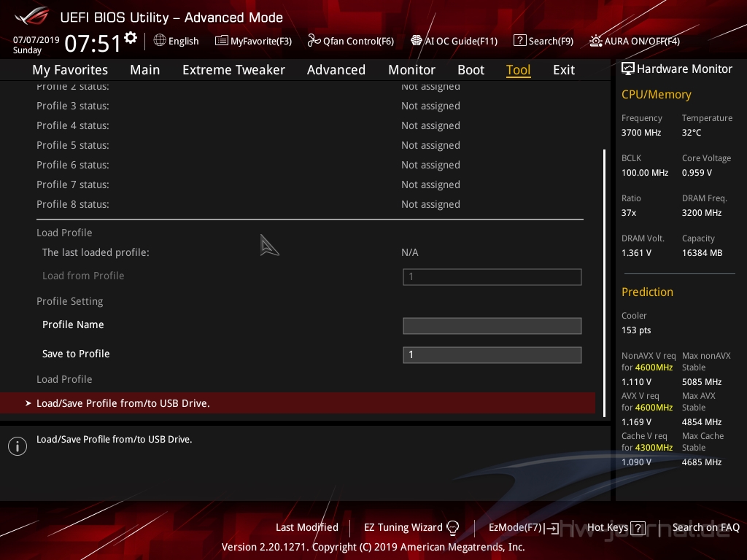
Task: Click the EzMode exit arrow icon
Action: (551, 528)
